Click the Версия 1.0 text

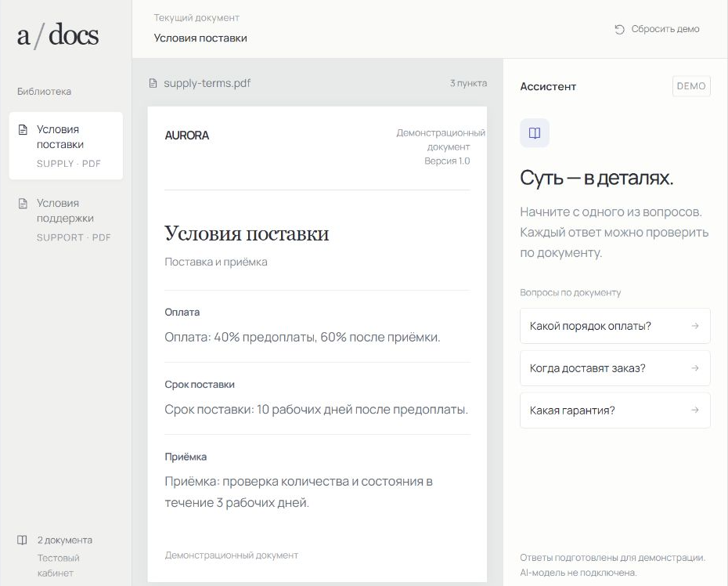(447, 161)
